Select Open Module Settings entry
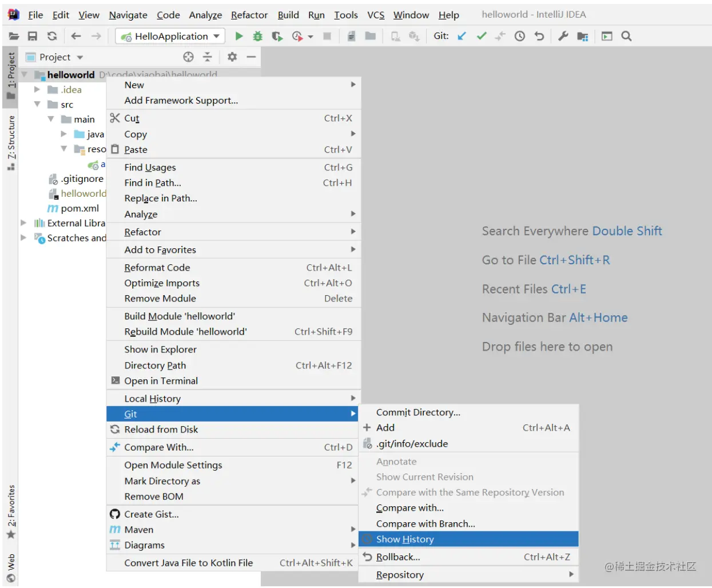The width and height of the screenshot is (712, 588). click(x=233, y=465)
